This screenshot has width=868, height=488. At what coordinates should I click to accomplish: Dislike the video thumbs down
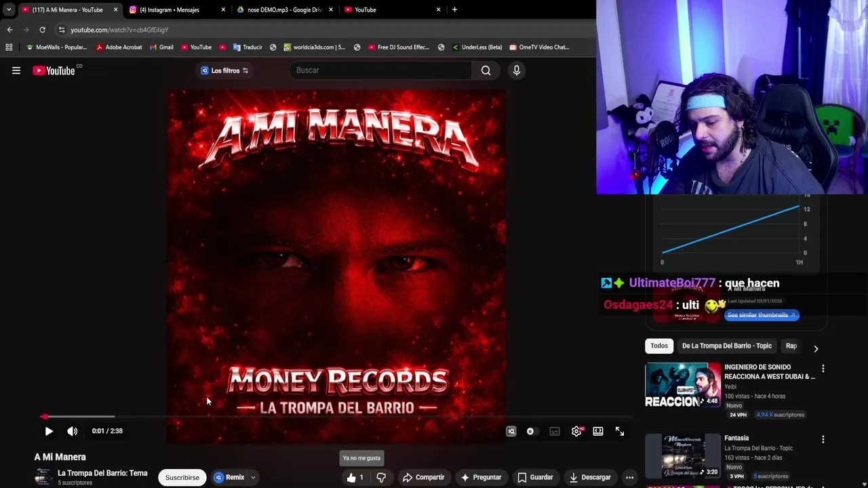(381, 477)
